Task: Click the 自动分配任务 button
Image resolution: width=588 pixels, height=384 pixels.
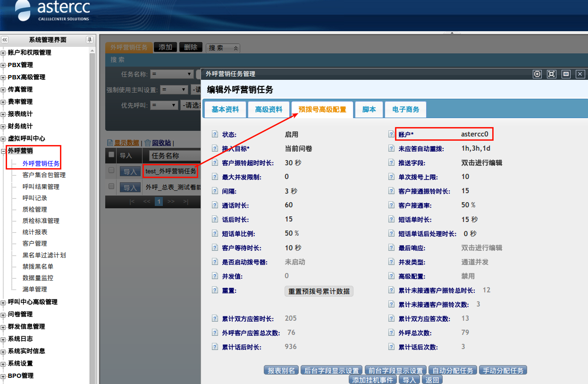Action: coord(453,371)
